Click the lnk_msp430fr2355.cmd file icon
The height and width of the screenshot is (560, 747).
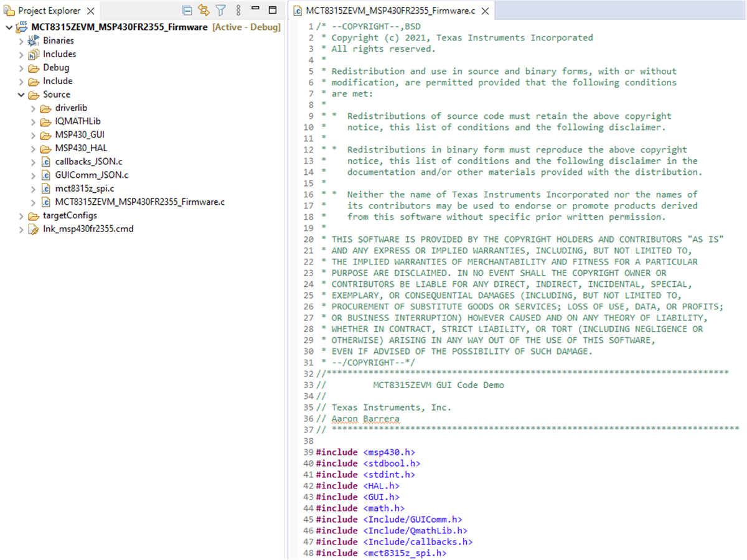(x=32, y=229)
